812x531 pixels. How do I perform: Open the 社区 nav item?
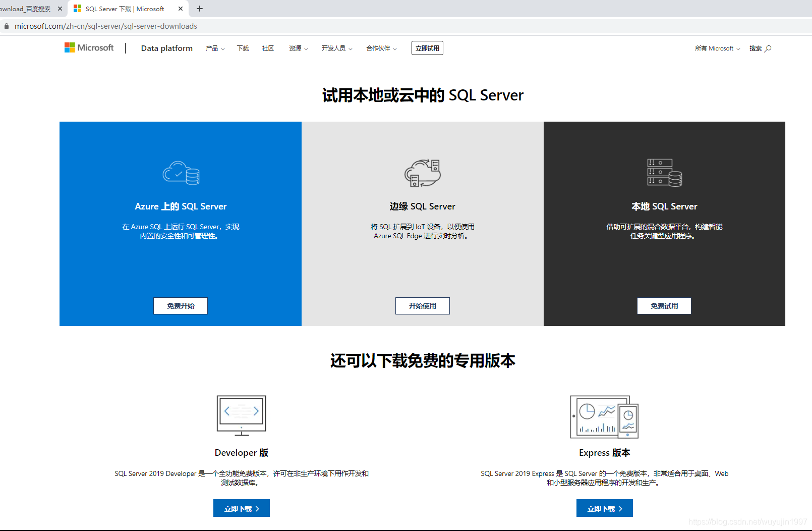click(268, 48)
